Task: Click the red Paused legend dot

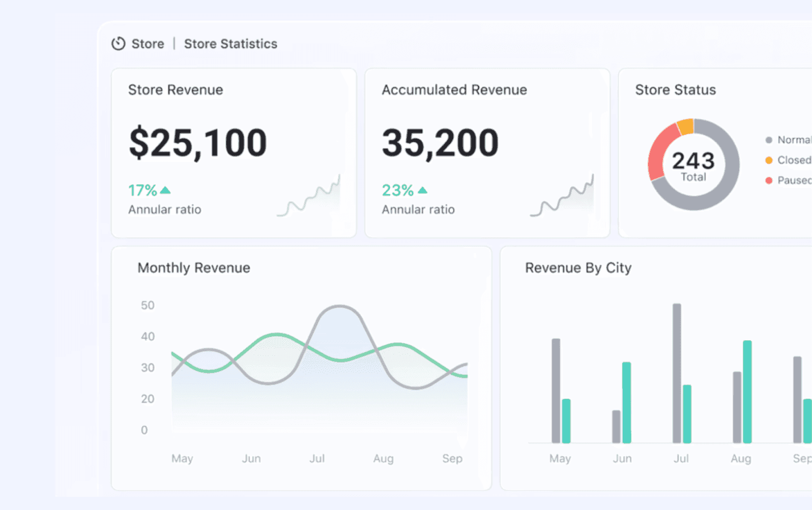Action: coord(768,180)
